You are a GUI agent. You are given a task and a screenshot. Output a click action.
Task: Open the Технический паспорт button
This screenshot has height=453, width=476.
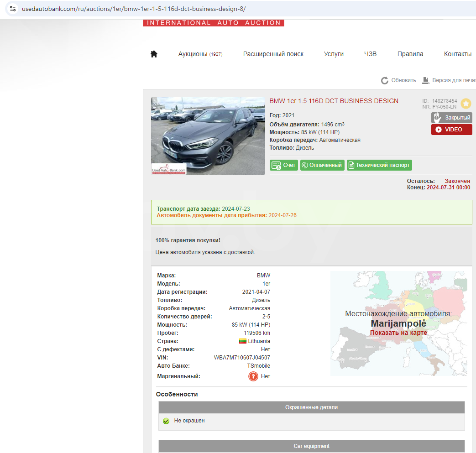[379, 165]
